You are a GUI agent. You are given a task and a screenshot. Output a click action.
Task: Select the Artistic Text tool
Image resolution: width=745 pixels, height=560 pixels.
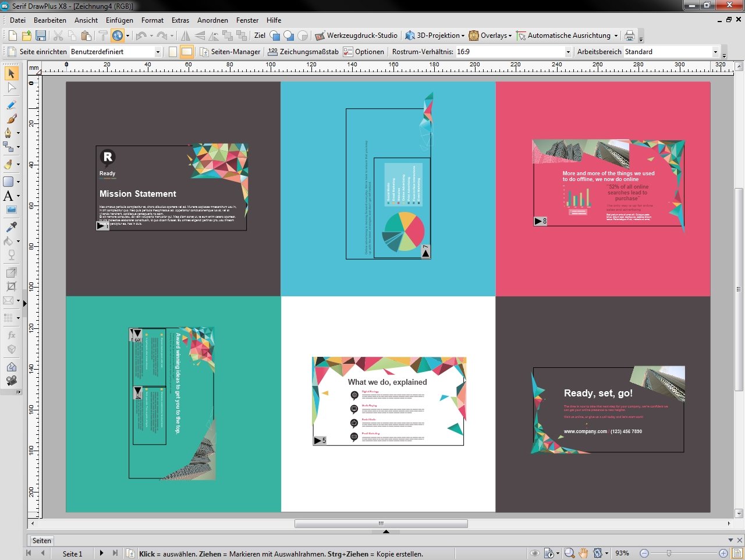click(x=8, y=196)
